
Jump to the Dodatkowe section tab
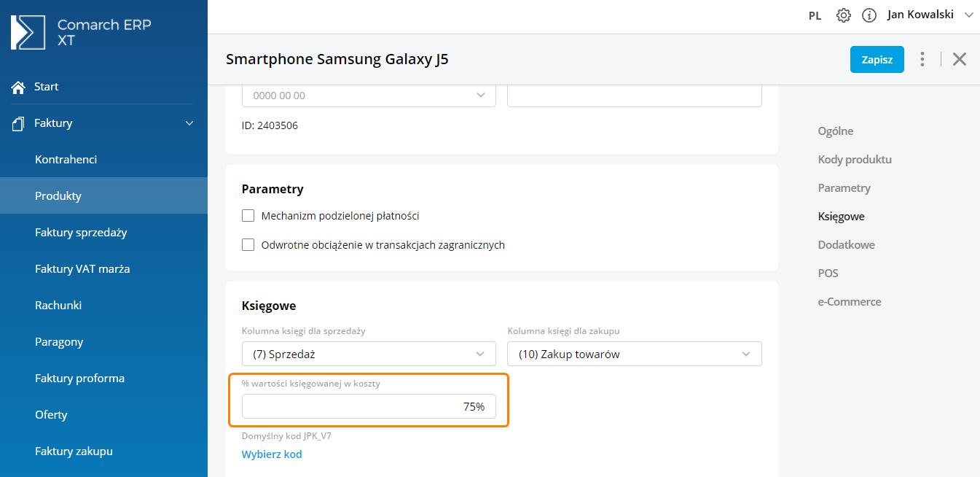point(846,245)
